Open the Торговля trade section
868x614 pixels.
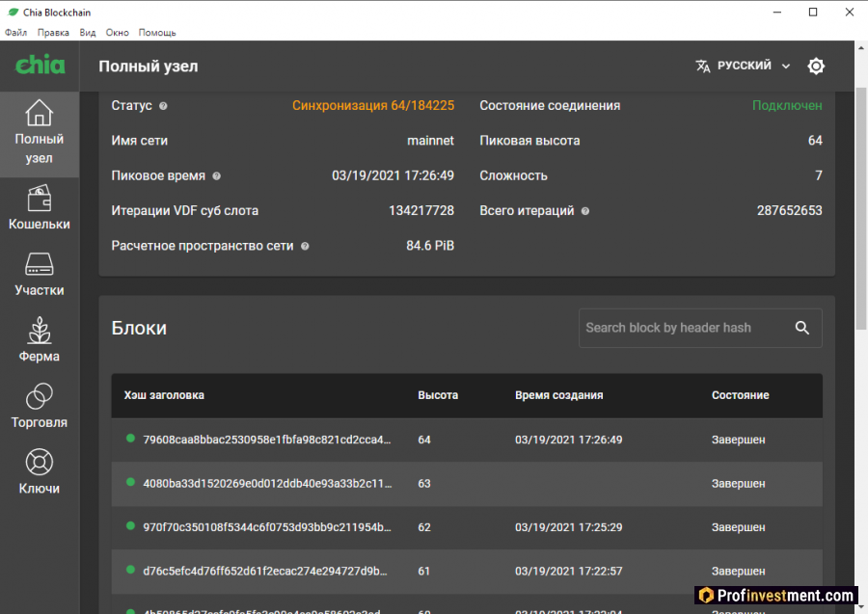pyautogui.click(x=40, y=406)
